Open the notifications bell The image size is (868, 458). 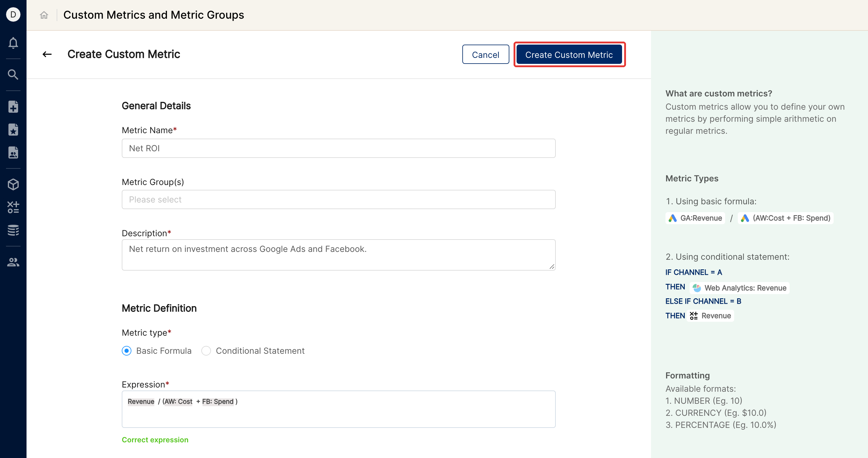point(13,43)
